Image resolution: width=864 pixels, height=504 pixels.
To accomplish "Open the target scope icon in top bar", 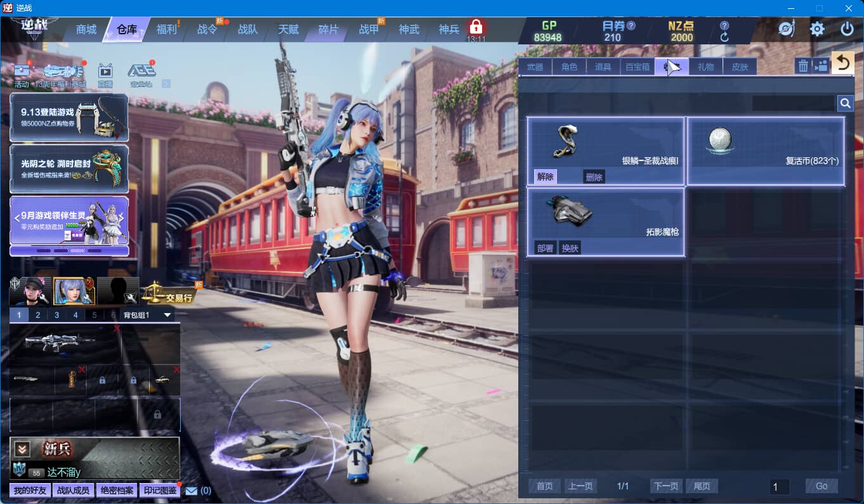I will (787, 29).
